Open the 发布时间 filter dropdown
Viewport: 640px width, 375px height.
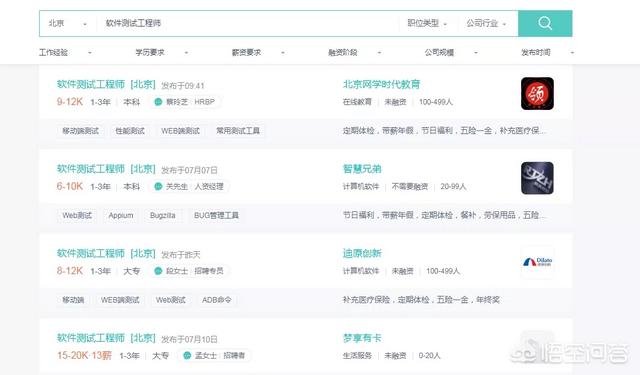[x=547, y=52]
